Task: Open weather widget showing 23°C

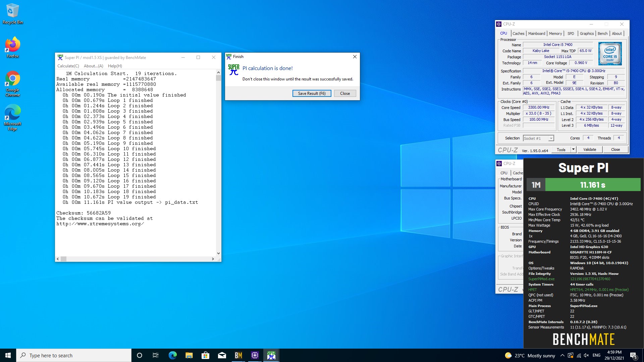Action: pyautogui.click(x=530, y=356)
